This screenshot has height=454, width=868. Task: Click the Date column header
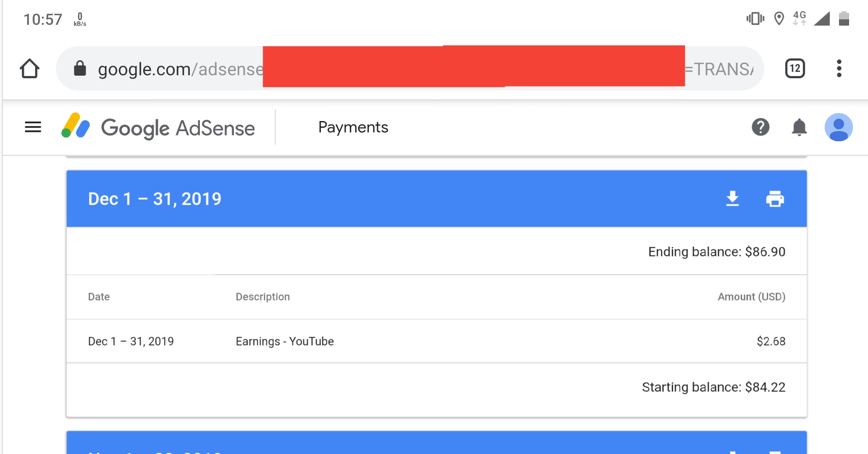(x=99, y=297)
